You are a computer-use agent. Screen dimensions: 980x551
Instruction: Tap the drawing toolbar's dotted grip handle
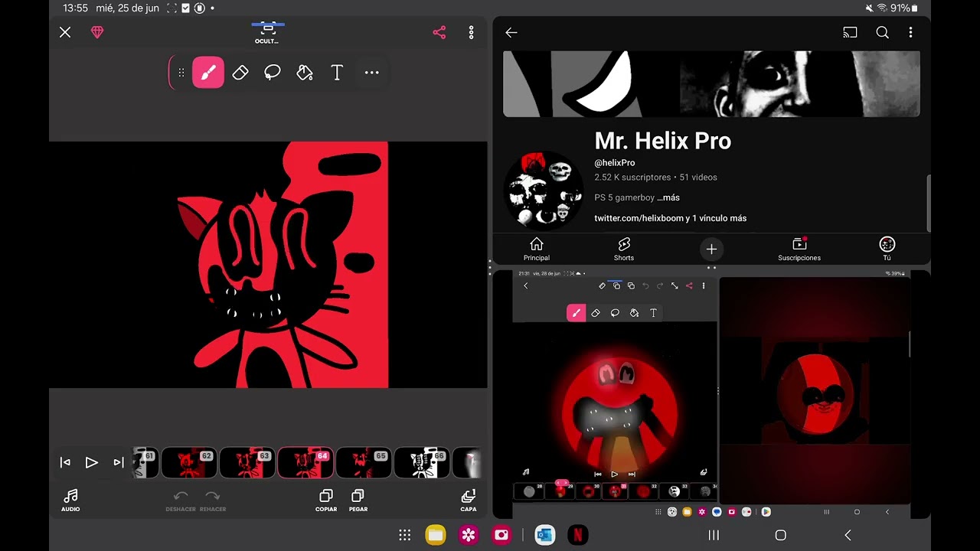click(x=181, y=73)
